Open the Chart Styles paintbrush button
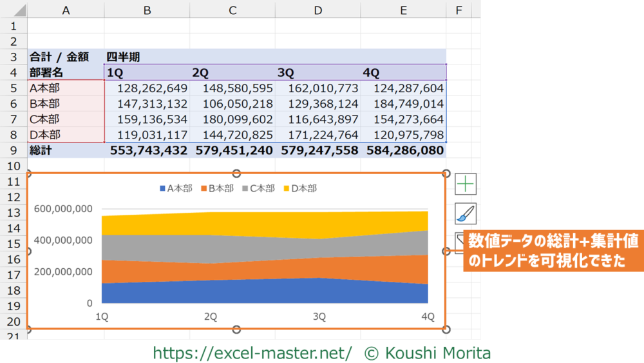 (x=466, y=214)
